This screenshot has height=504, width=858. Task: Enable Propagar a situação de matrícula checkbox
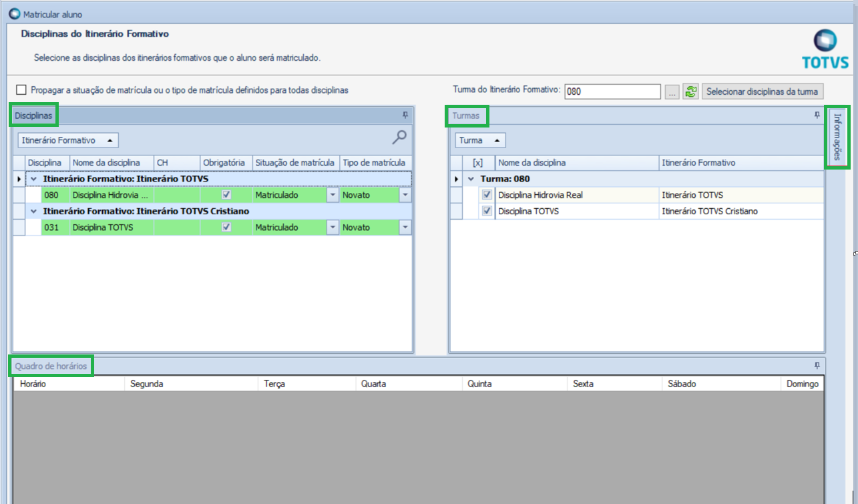point(21,89)
